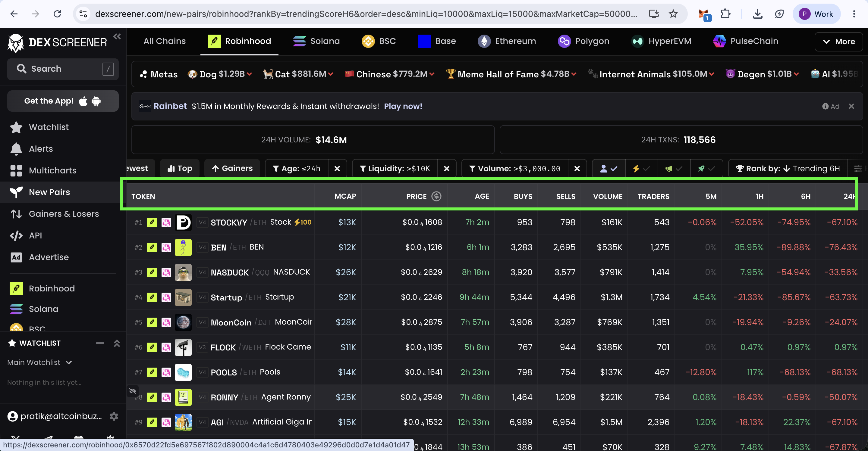Screen dimensions: 868x451
Task: Open the Work profile chip in Chrome
Action: [x=816, y=14]
